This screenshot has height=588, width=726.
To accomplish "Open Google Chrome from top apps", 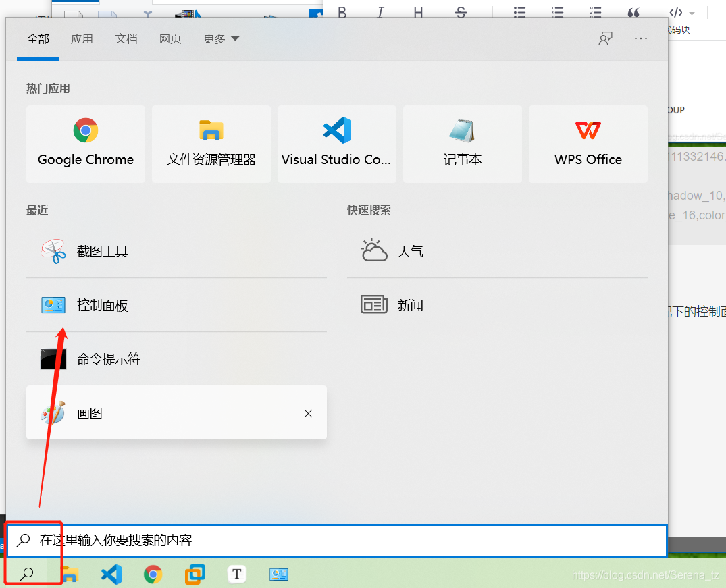I will (86, 144).
